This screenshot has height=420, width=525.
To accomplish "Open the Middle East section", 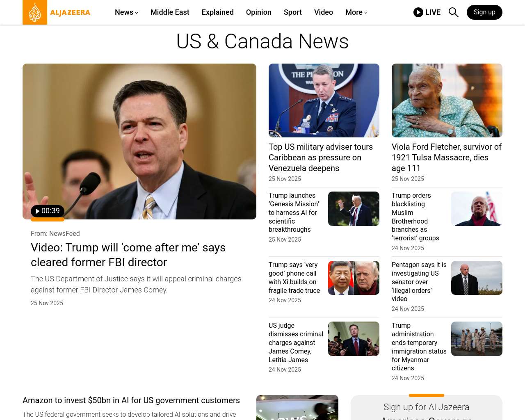I will pos(170,12).
